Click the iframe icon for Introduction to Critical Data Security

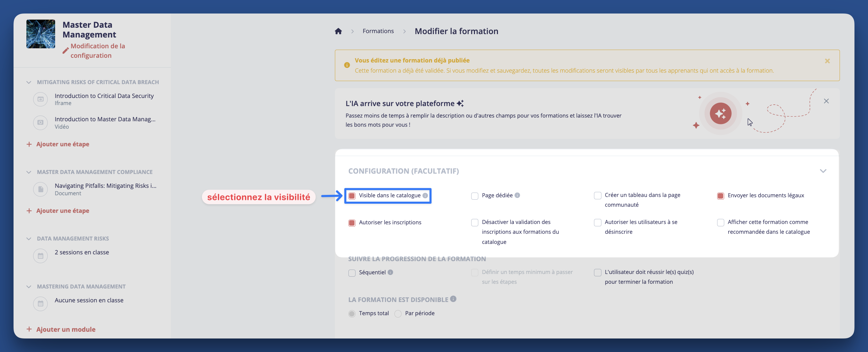point(40,99)
